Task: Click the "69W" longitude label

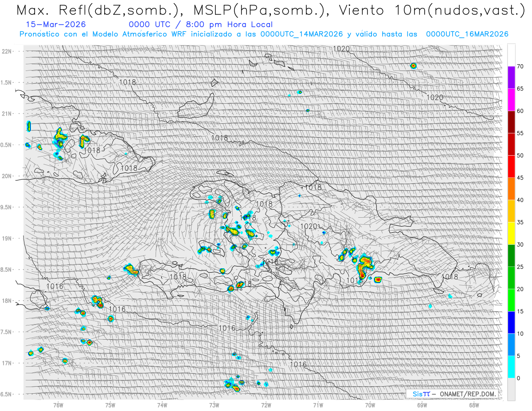Action: tap(422, 405)
